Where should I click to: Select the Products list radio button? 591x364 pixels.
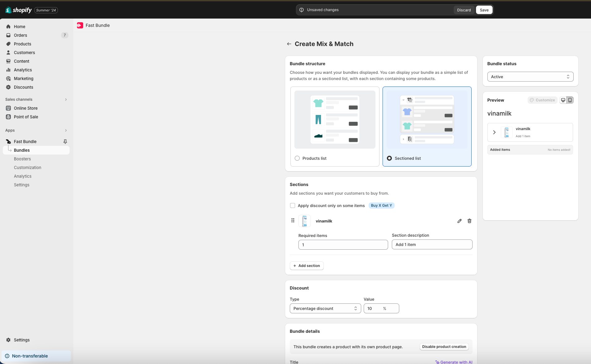(297, 158)
